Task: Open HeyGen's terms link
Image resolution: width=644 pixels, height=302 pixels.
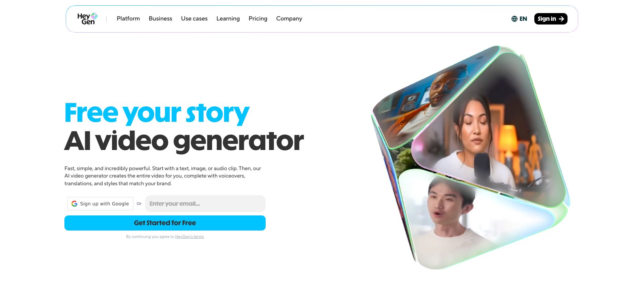Action: (x=190, y=237)
